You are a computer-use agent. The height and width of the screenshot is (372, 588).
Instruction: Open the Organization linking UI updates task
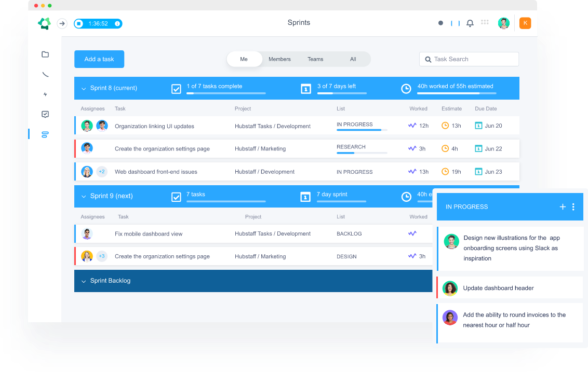(x=154, y=126)
